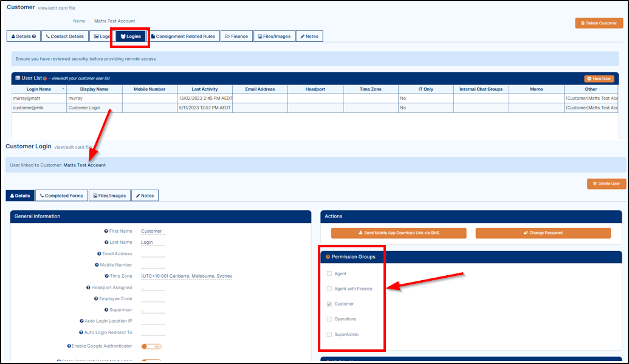Image resolution: width=629 pixels, height=364 pixels.
Task: Open the Completed Forms tab
Action: click(x=61, y=196)
